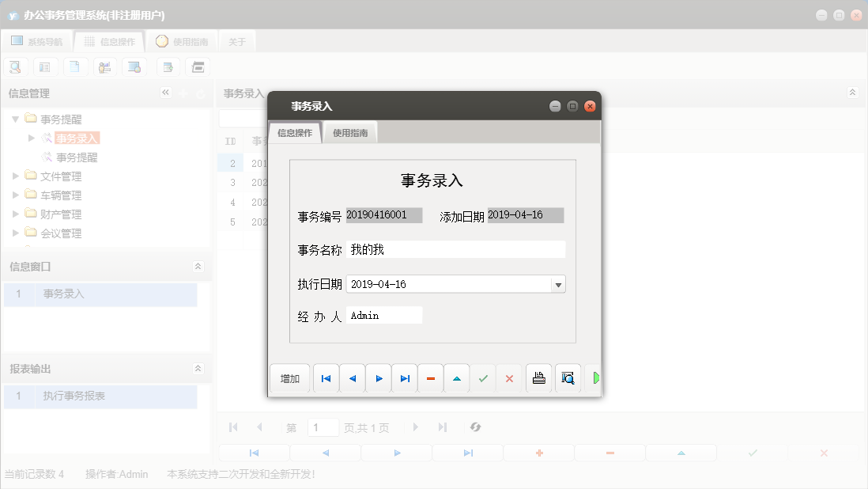This screenshot has width=868, height=489.
Task: Click the 事务名称 input field
Action: tap(455, 249)
